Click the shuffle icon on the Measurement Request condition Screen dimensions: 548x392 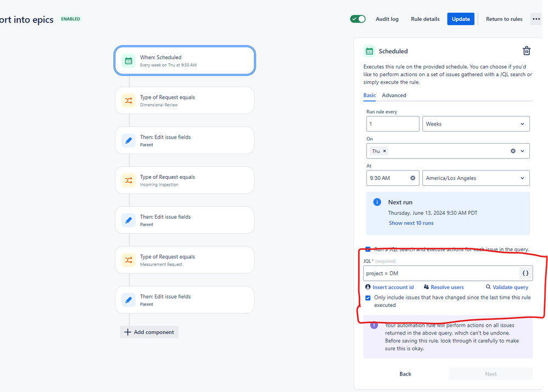pos(128,260)
